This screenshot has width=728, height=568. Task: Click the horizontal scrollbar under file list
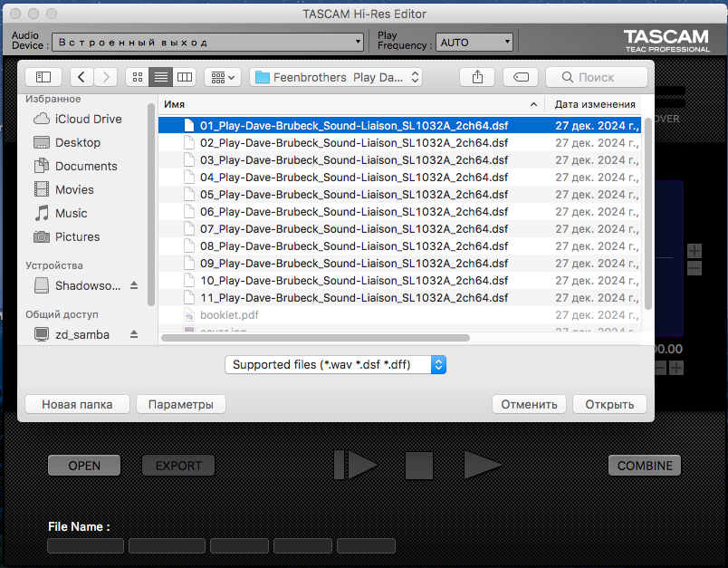315,338
